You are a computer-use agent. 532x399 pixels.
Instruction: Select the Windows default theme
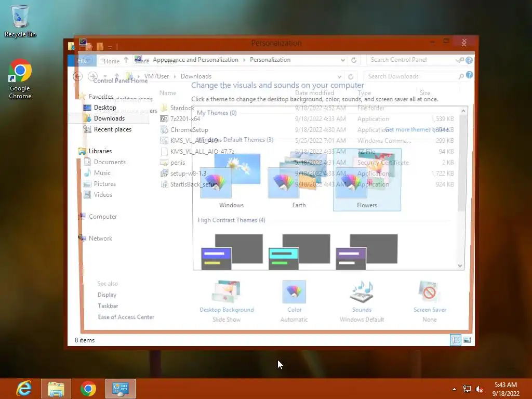pyautogui.click(x=231, y=181)
